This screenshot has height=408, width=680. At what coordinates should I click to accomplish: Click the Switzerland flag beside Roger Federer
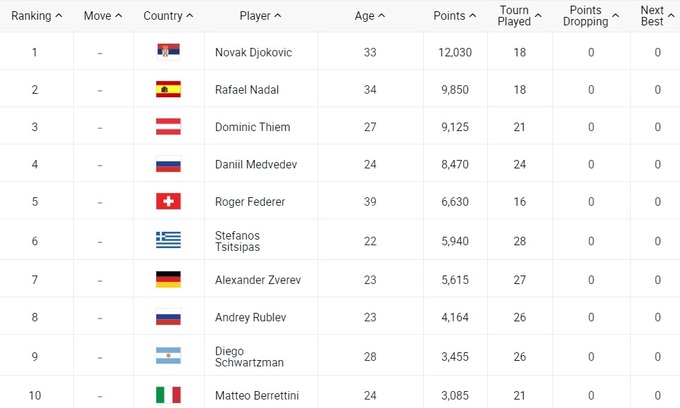(167, 202)
